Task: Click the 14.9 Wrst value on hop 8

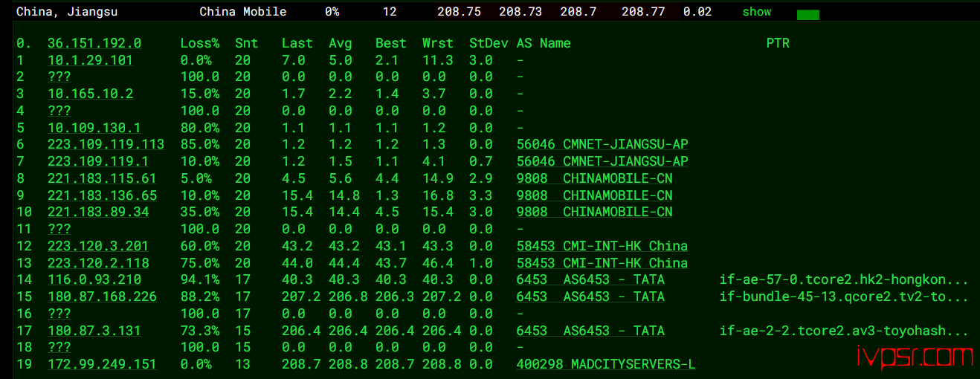Action: point(438,178)
